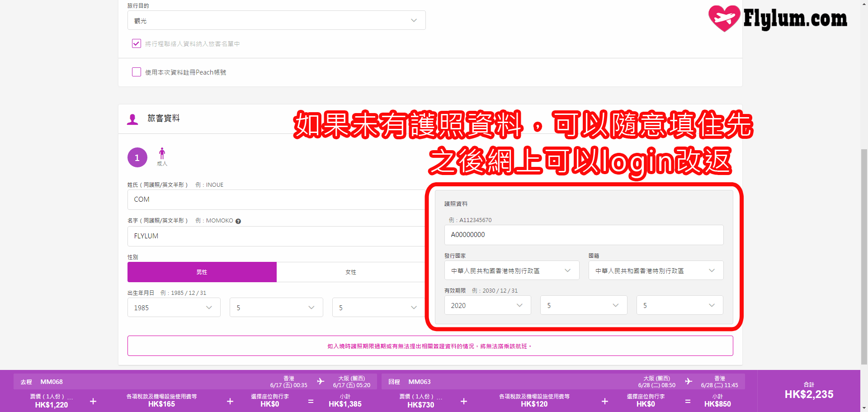868x412 pixels.
Task: Expand passport issuing country dropdown
Action: coord(511,270)
